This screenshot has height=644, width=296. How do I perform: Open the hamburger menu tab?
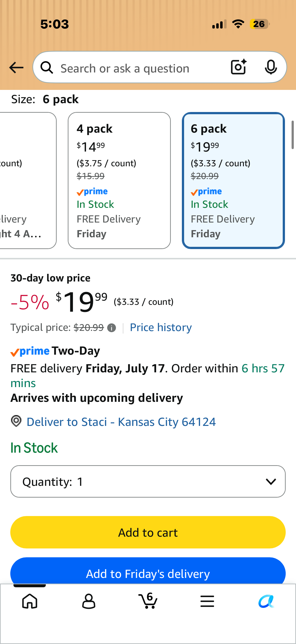click(207, 601)
